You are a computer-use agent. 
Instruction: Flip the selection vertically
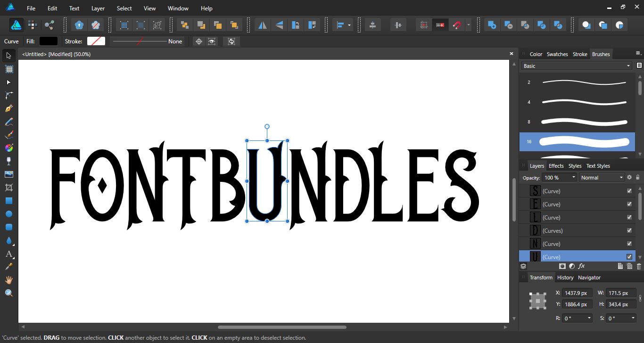click(279, 25)
